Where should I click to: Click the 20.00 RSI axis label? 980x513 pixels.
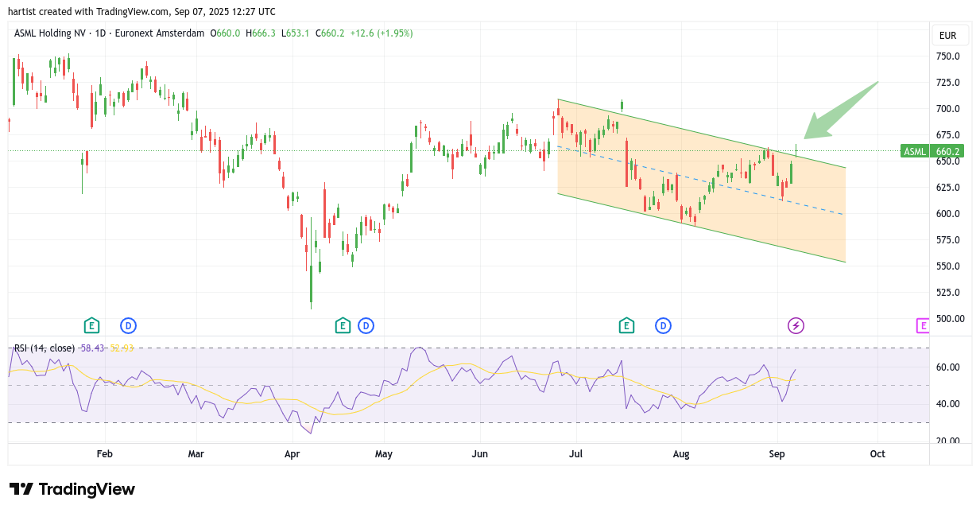[948, 441]
